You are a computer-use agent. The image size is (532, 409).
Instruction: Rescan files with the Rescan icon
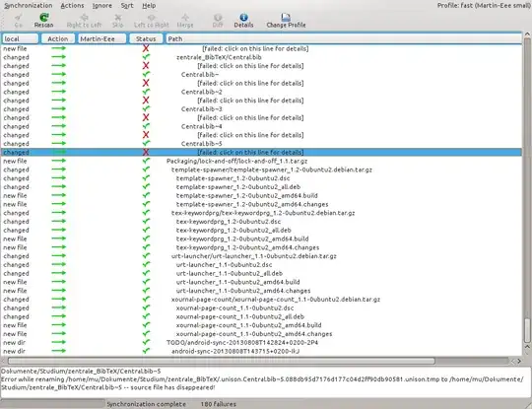point(44,17)
